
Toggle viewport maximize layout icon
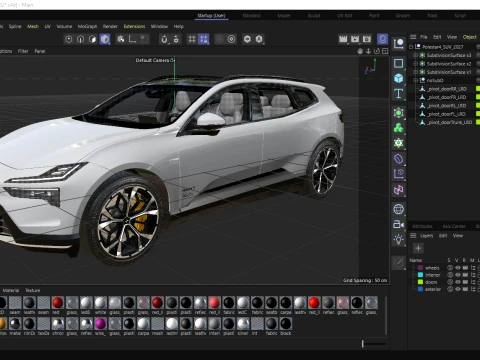pyautogui.click(x=385, y=51)
